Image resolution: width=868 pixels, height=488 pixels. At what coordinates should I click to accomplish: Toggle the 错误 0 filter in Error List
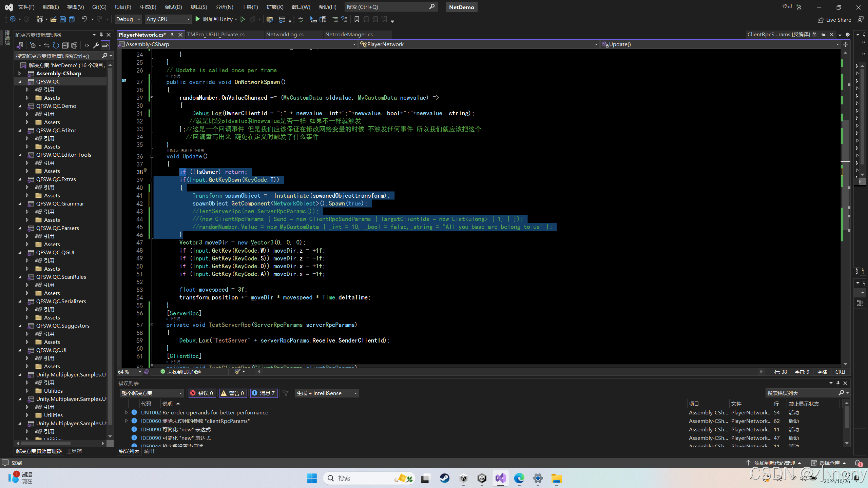point(202,393)
